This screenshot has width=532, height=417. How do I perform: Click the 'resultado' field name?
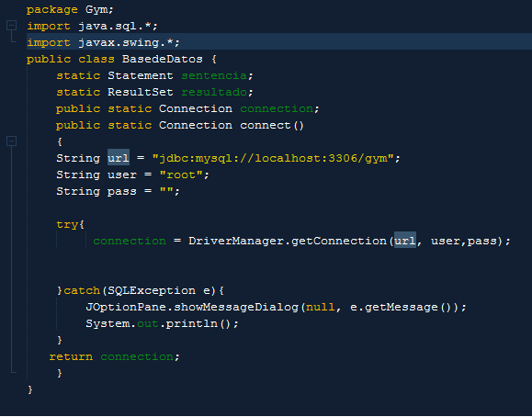(x=214, y=92)
